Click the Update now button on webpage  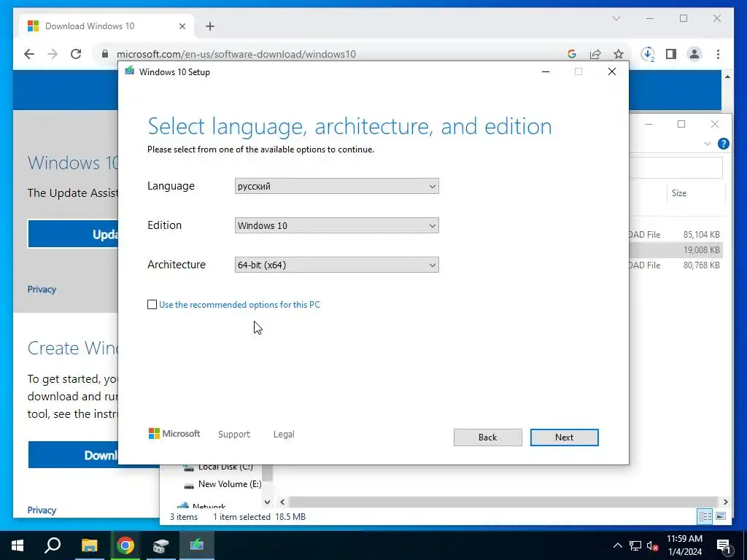(x=73, y=234)
